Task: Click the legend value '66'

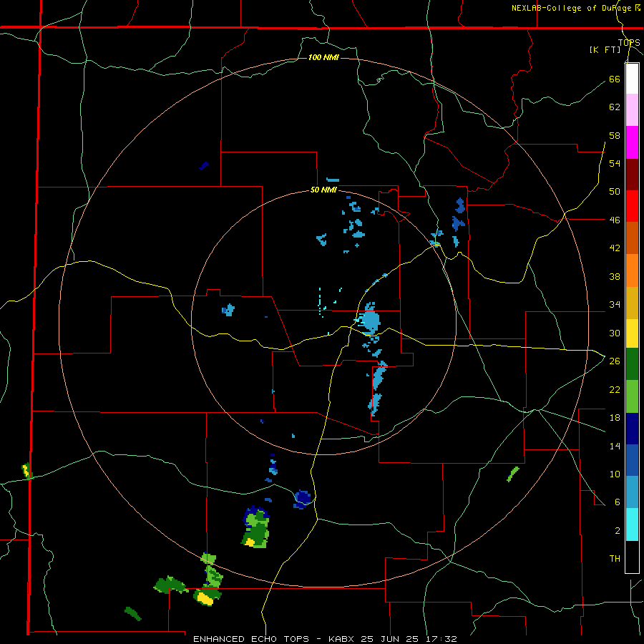Action: (615, 79)
